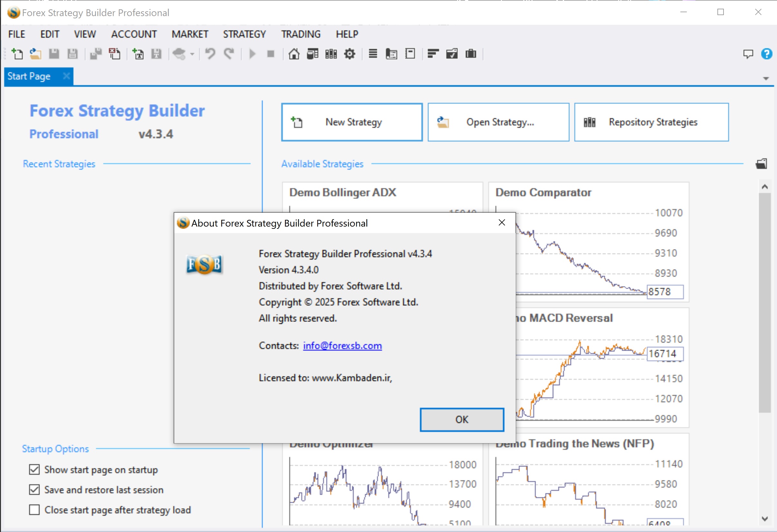Click the folder icon beside Available Strategies
The image size is (777, 532).
pyautogui.click(x=762, y=163)
